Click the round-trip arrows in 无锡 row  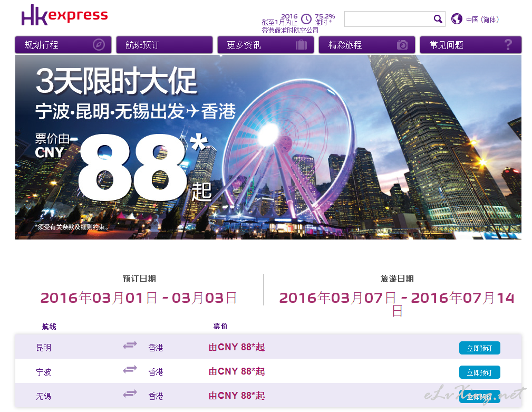[x=130, y=394]
